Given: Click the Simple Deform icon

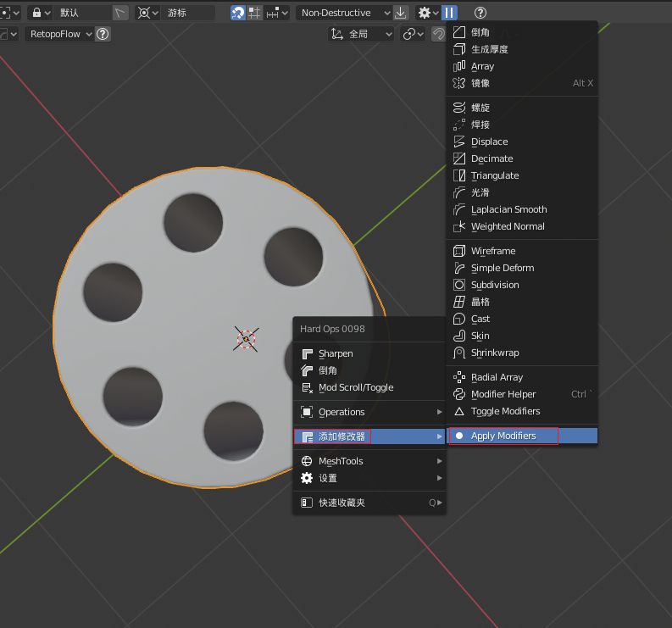Looking at the screenshot, I should (459, 268).
